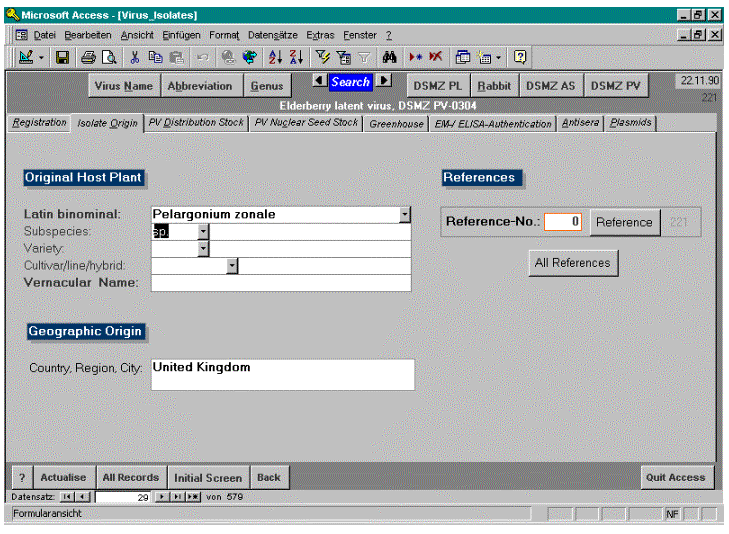Expand the Latin binominal dropdown

pos(404,214)
